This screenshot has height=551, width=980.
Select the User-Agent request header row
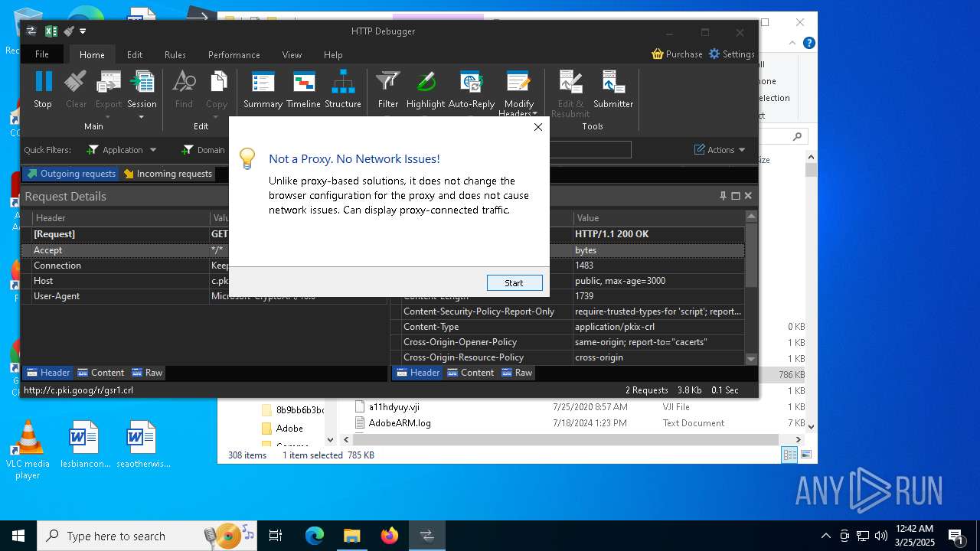pyautogui.click(x=204, y=296)
